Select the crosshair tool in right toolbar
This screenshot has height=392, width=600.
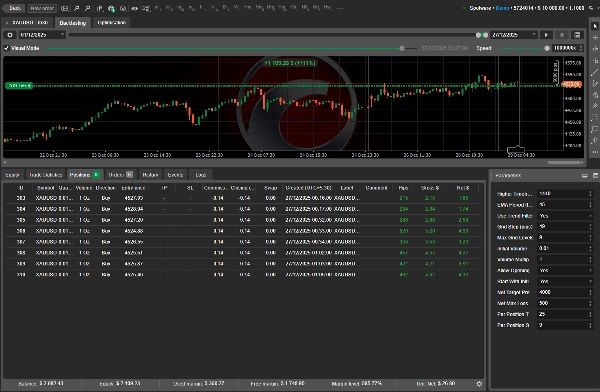595,38
